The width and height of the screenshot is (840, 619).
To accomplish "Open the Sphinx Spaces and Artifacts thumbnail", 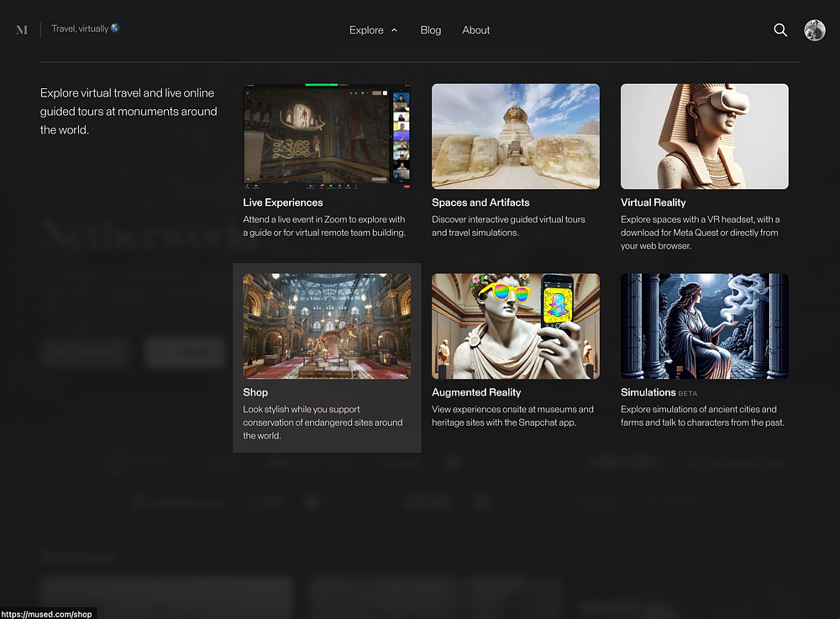I will click(516, 136).
